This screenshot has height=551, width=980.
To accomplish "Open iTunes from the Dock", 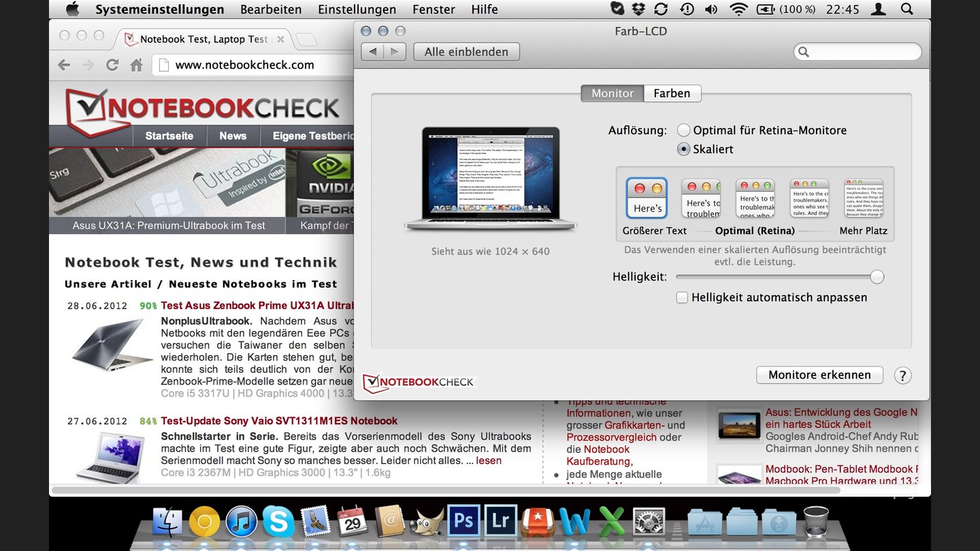I will point(242,522).
